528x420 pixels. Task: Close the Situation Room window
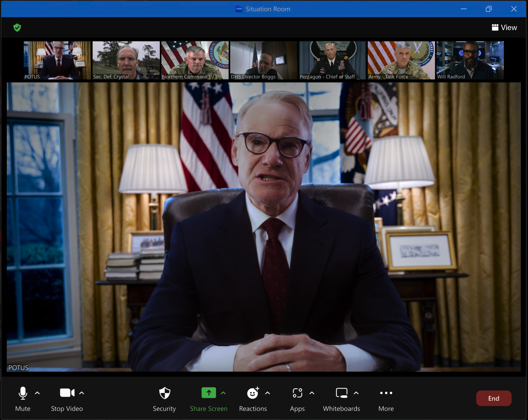point(514,9)
